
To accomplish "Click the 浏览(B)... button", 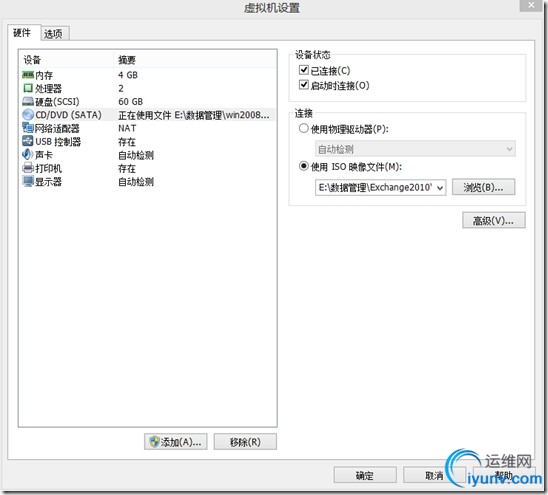I will point(483,187).
